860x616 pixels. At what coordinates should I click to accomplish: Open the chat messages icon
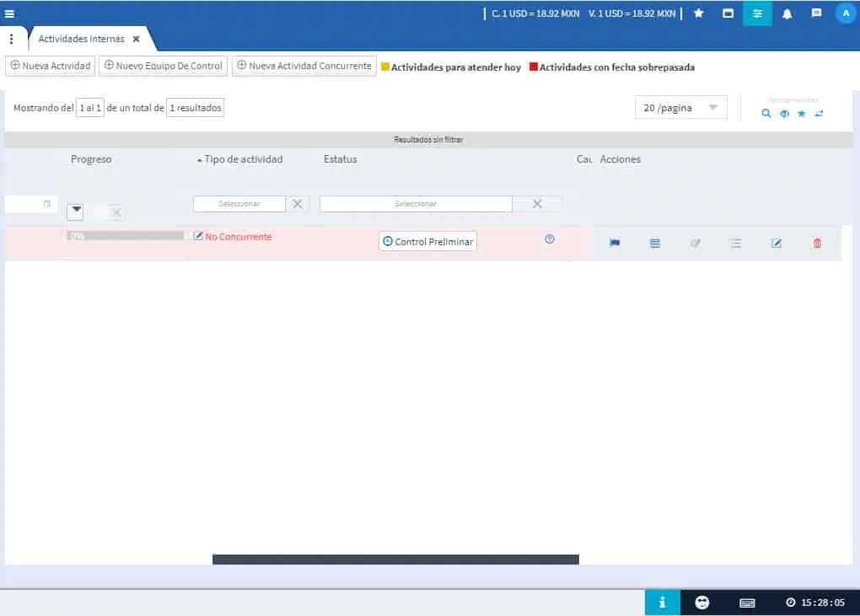816,13
